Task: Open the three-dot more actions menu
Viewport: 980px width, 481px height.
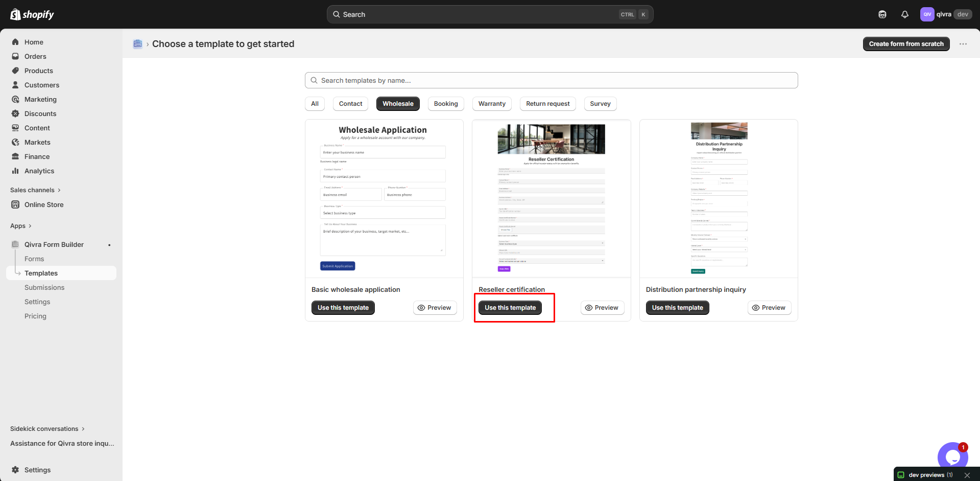Action: click(963, 44)
